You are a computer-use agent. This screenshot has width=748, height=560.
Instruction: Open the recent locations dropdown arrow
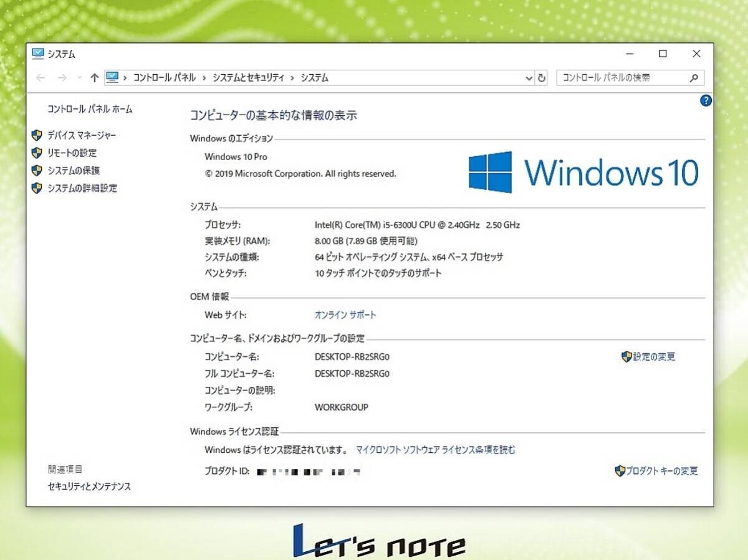click(x=79, y=78)
